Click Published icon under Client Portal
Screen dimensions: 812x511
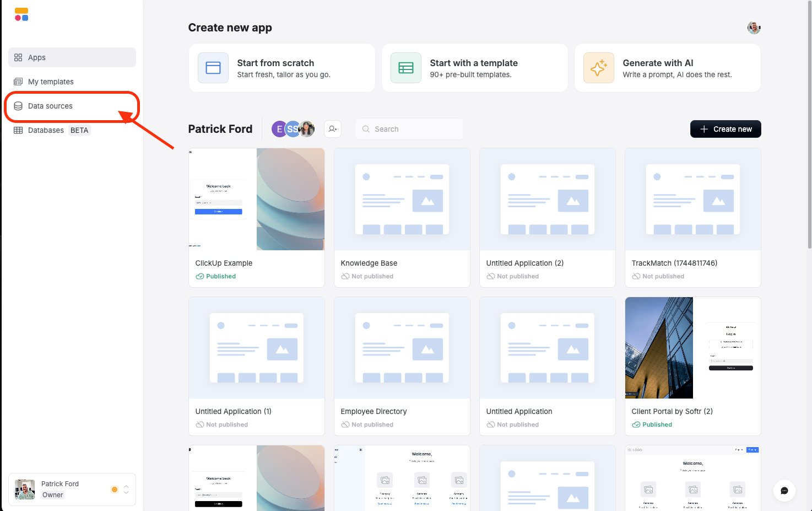[x=636, y=424]
